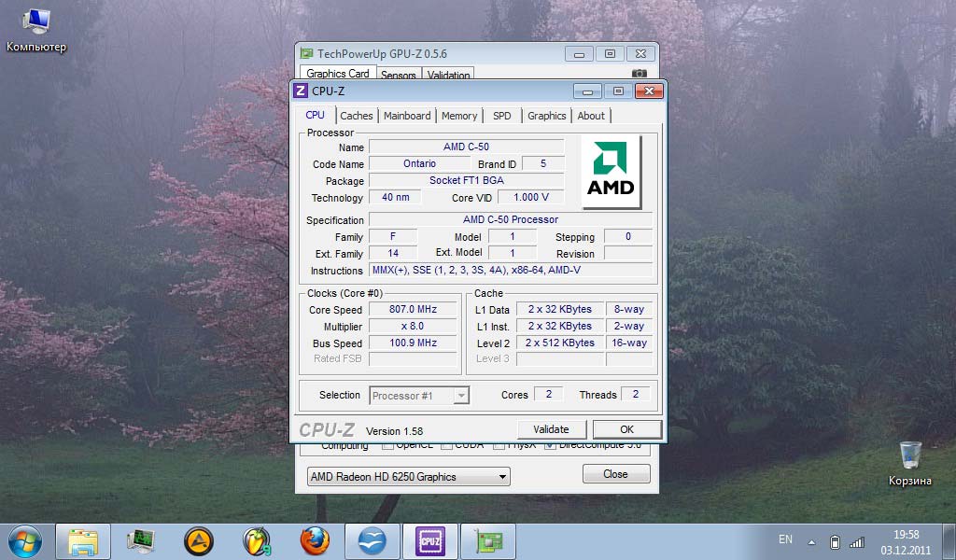Open FL Studio from the taskbar
The image size is (956, 560).
click(257, 540)
